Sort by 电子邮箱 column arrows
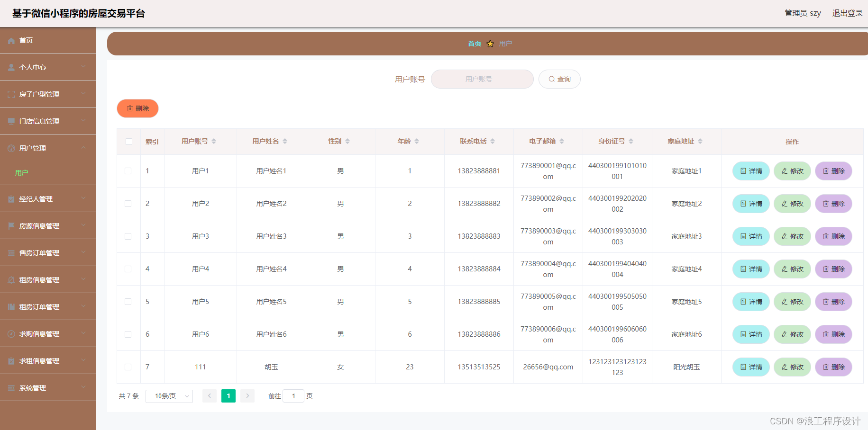Screen dimensions: 868x430 click(x=562, y=141)
